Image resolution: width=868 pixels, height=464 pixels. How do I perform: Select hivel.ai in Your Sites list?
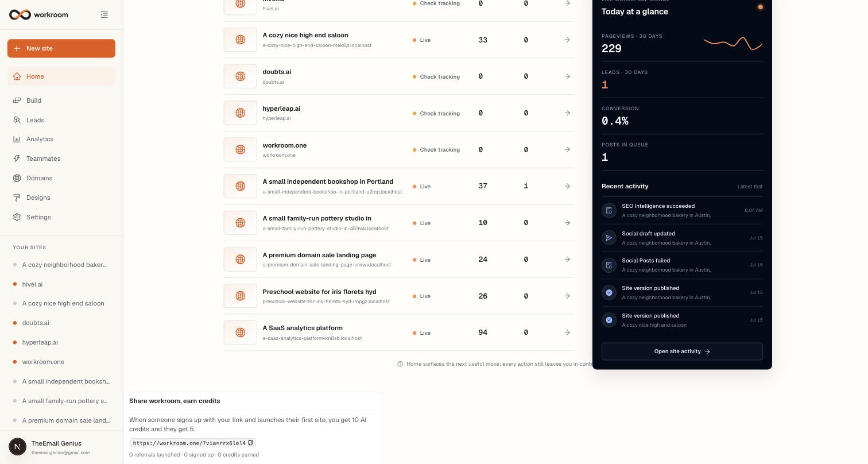click(61, 284)
